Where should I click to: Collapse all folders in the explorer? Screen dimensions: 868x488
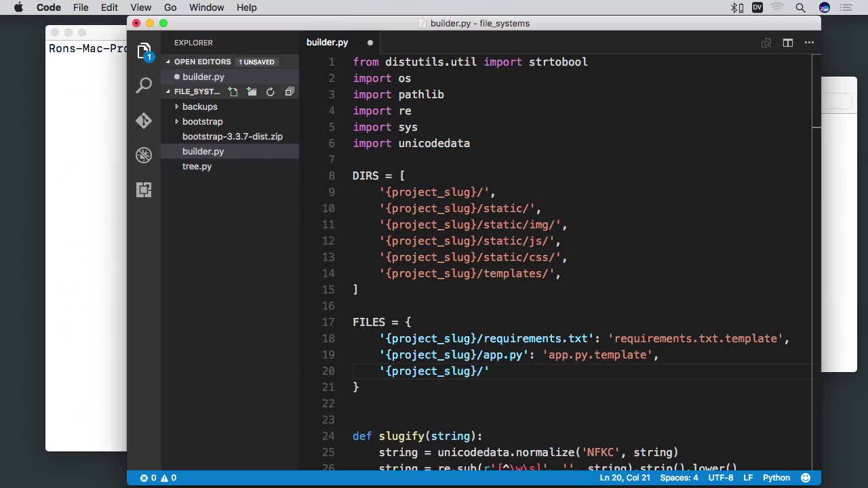[290, 91]
